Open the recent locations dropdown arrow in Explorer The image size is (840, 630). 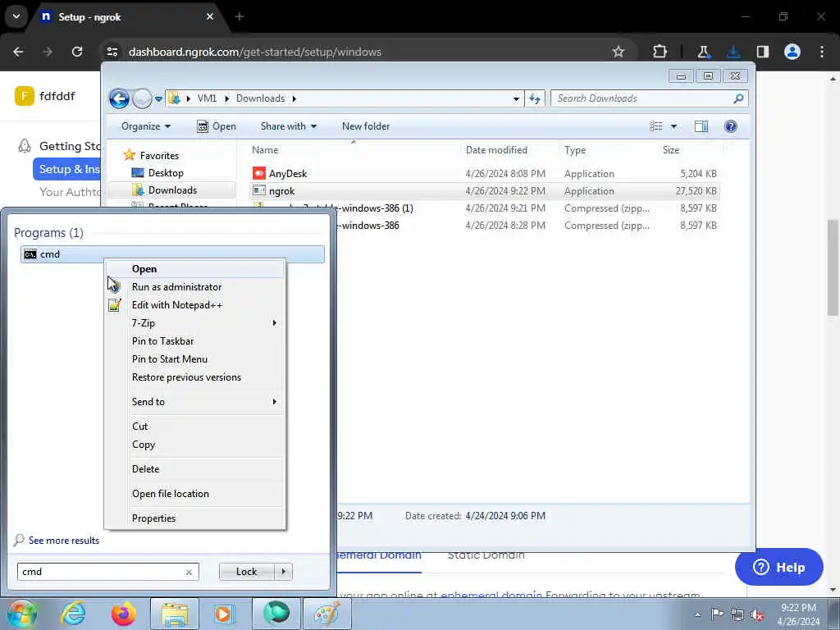158,99
